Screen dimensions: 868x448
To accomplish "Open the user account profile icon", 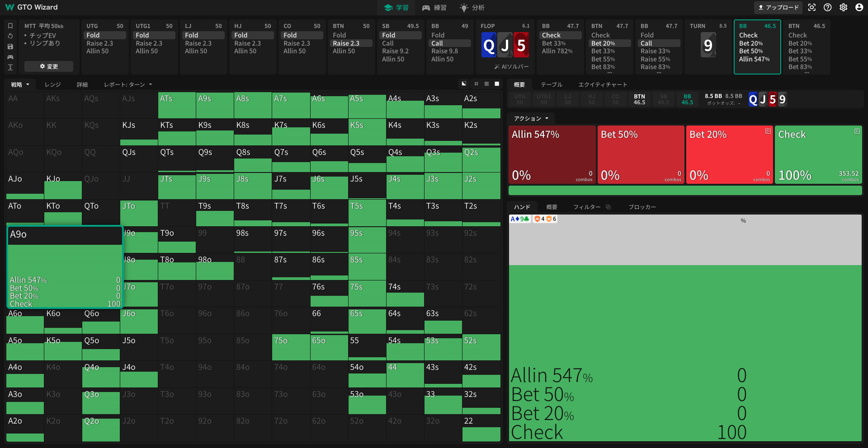I will coord(859,7).
